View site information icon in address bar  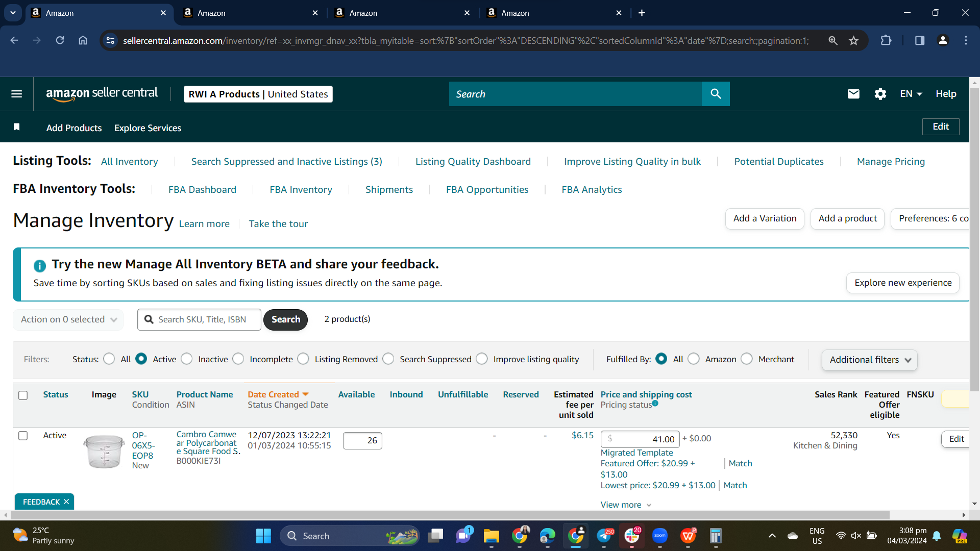(110, 40)
